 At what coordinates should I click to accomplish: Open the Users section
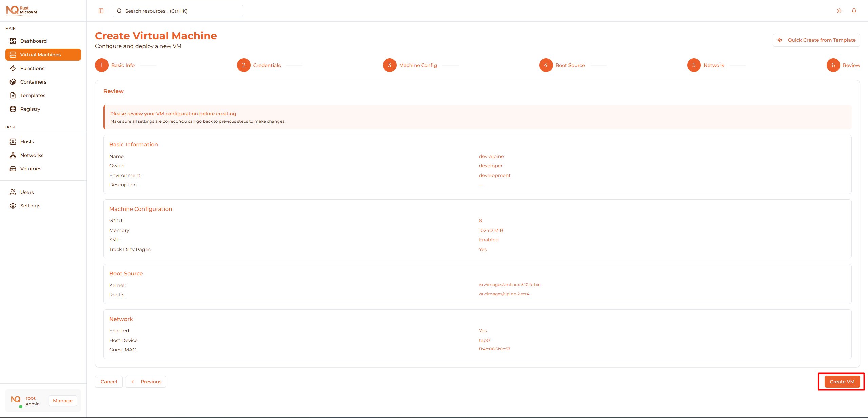27,192
